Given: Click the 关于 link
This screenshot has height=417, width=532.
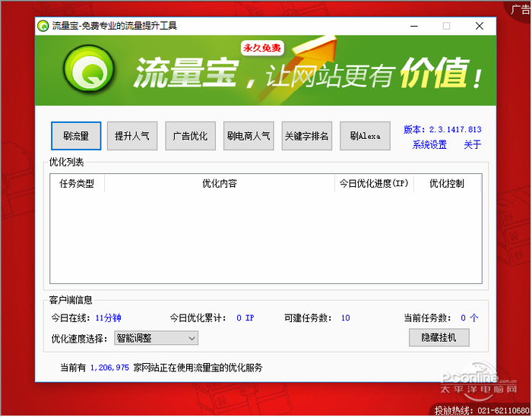Looking at the screenshot, I should [472, 145].
